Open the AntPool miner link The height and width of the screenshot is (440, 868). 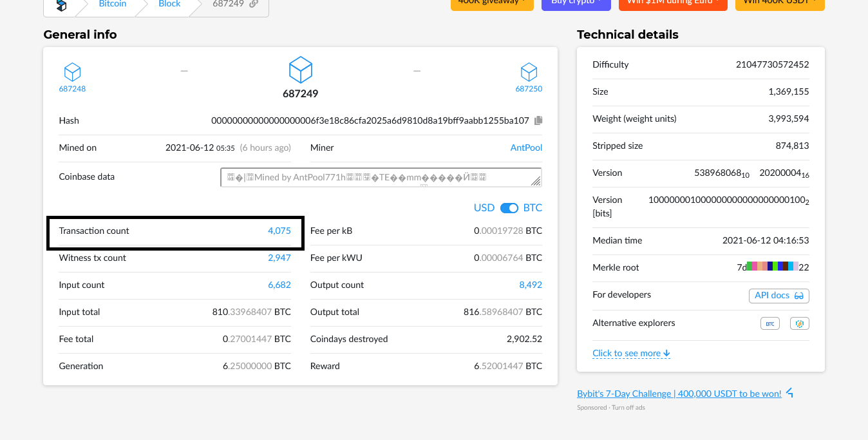click(x=526, y=148)
